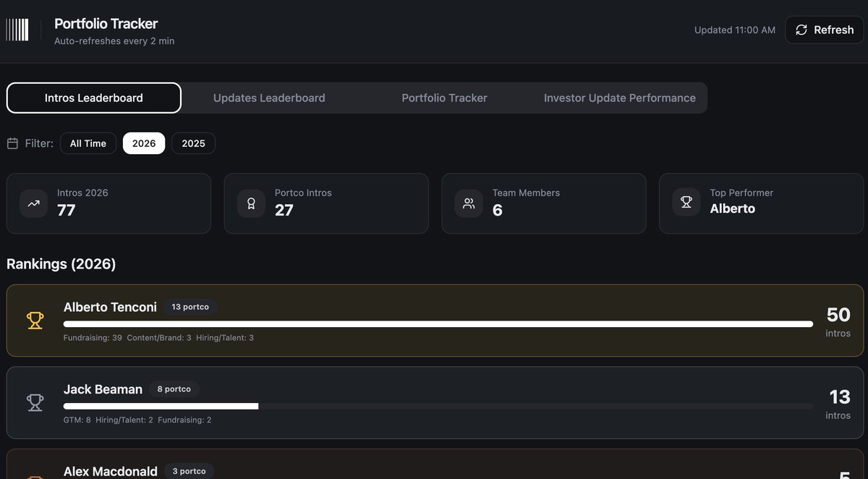Click Alberto Tenconi's intros progress bar
The height and width of the screenshot is (479, 868).
click(x=438, y=324)
